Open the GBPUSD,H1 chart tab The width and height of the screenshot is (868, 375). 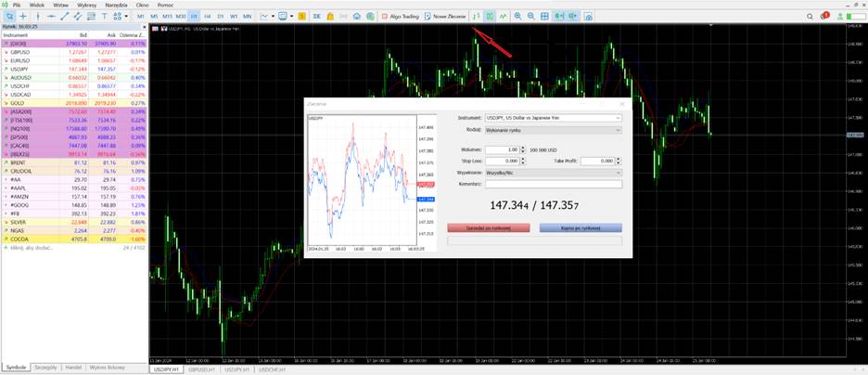pyautogui.click(x=201, y=369)
